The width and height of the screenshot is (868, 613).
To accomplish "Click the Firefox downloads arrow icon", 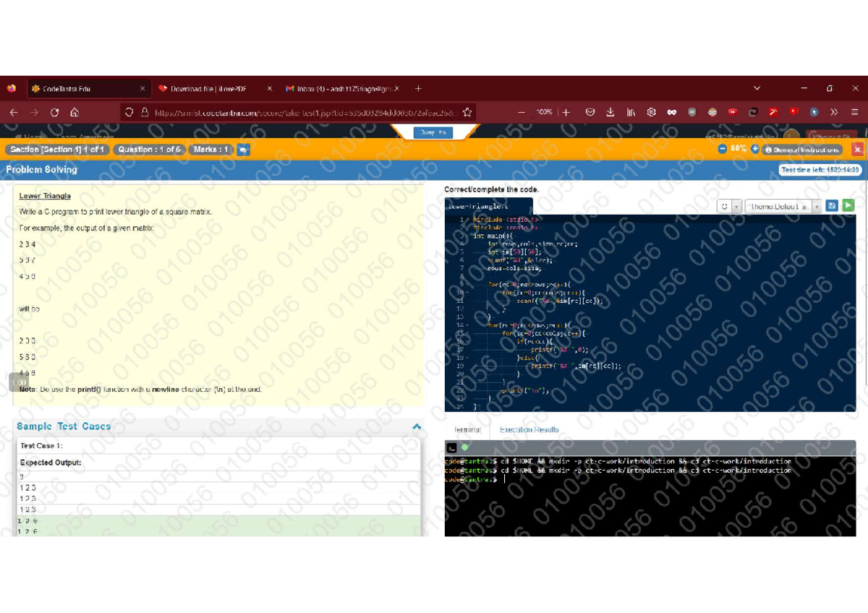I will 610,112.
